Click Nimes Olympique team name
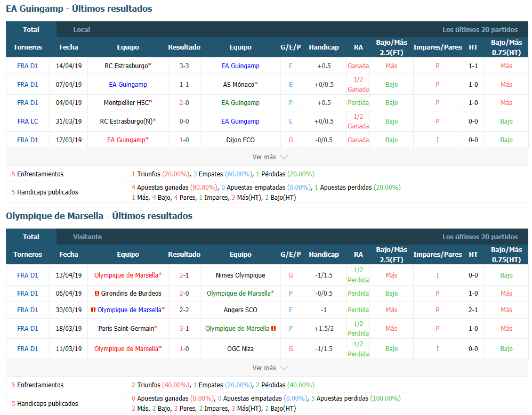The height and width of the screenshot is (415, 532). click(240, 275)
